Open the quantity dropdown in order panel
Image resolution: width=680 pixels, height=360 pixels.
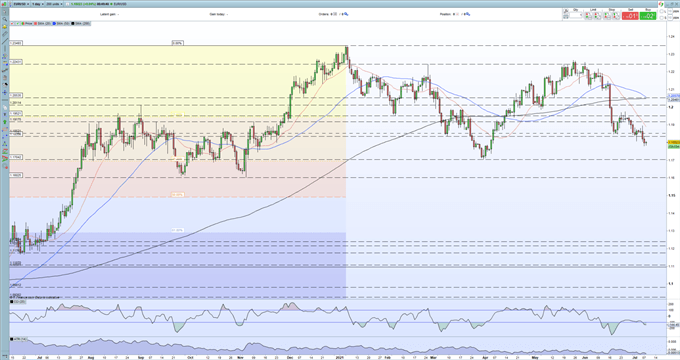[576, 16]
